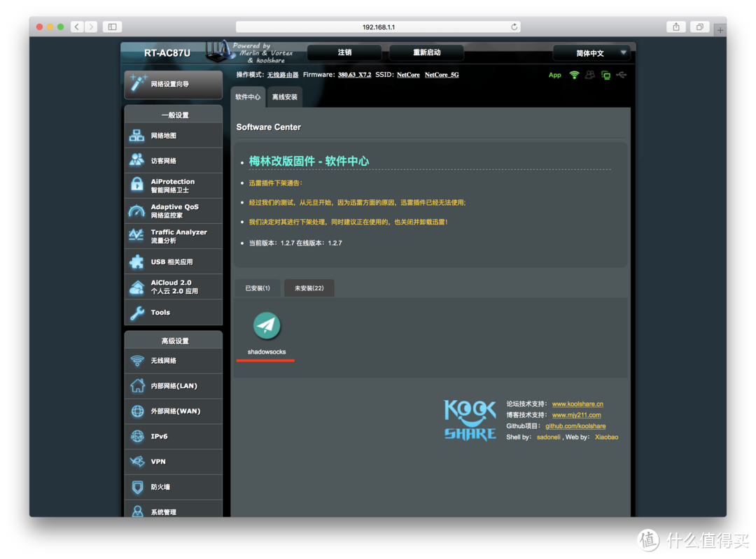Click the sadoneli author link

(549, 437)
